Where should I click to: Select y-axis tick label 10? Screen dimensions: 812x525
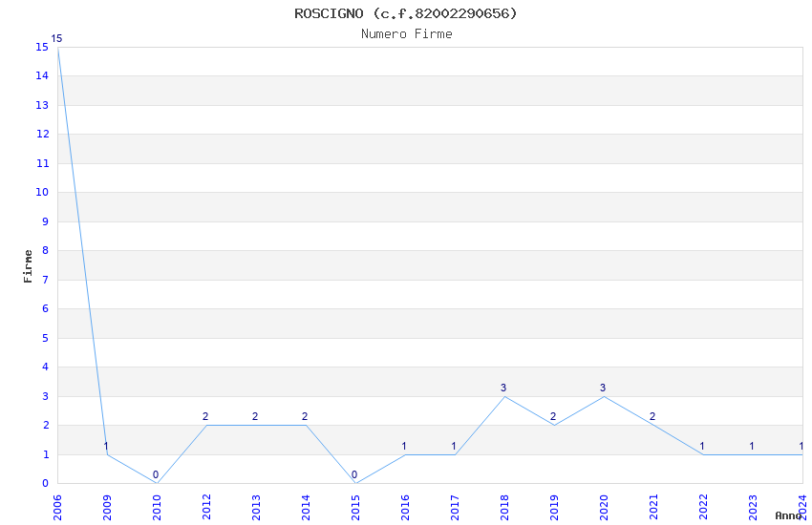pos(42,193)
